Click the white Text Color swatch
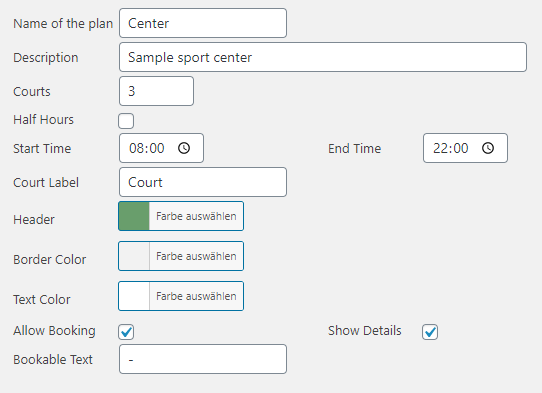The width and height of the screenshot is (542, 393). pyautogui.click(x=134, y=296)
